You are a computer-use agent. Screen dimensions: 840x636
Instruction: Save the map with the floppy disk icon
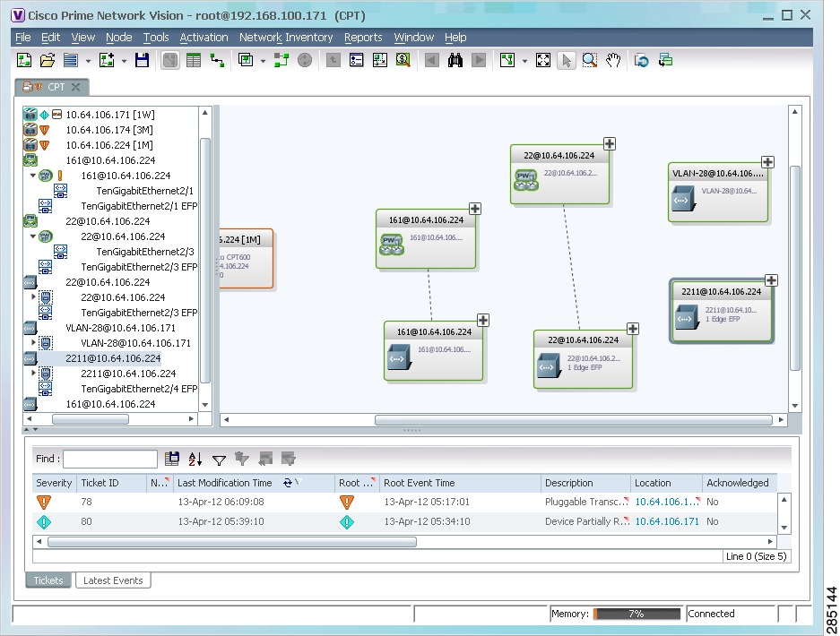(x=142, y=60)
